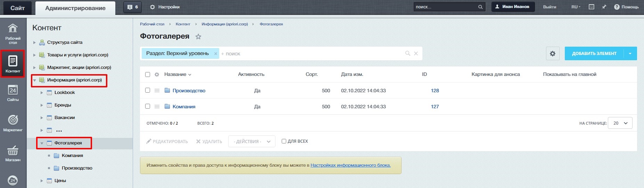Click the Производство folder icon in table
Viewport: 644px width, 188px height.
[x=167, y=91]
